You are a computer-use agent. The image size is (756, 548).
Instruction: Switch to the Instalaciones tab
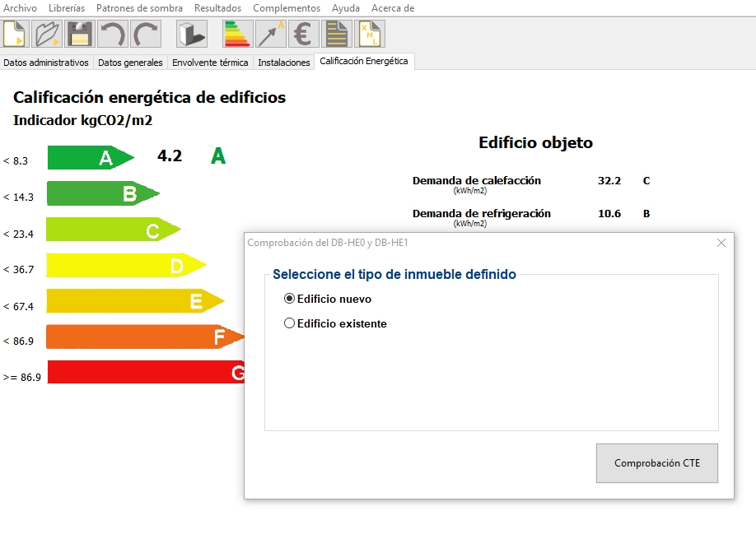click(x=283, y=63)
